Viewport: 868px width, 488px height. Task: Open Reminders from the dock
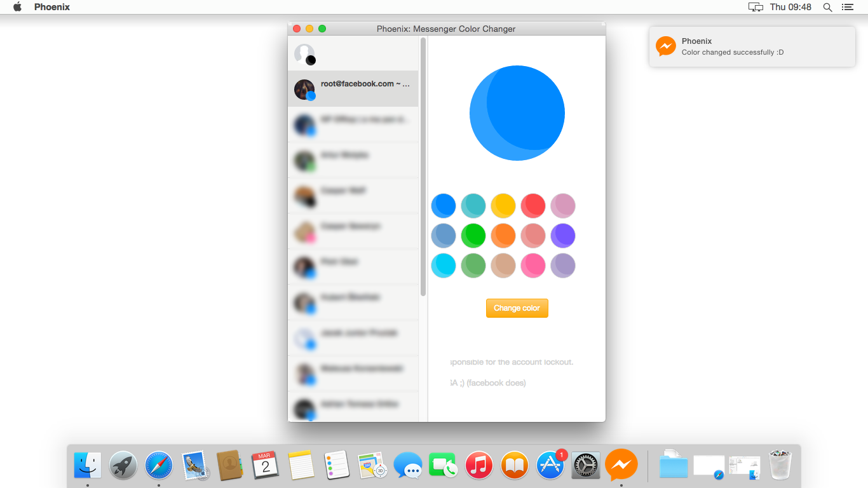tap(337, 465)
